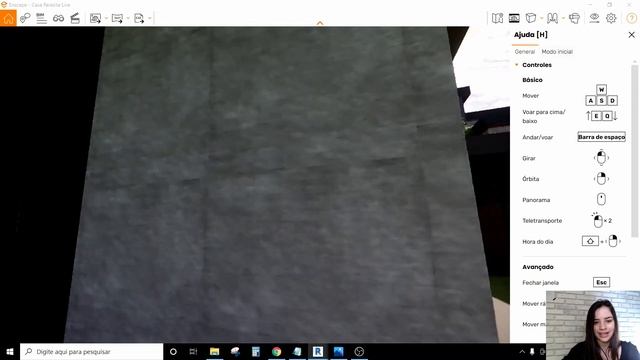The height and width of the screenshot is (360, 640).
Task: Expand the screenshot export dropdown arrow
Action: [x=106, y=18]
